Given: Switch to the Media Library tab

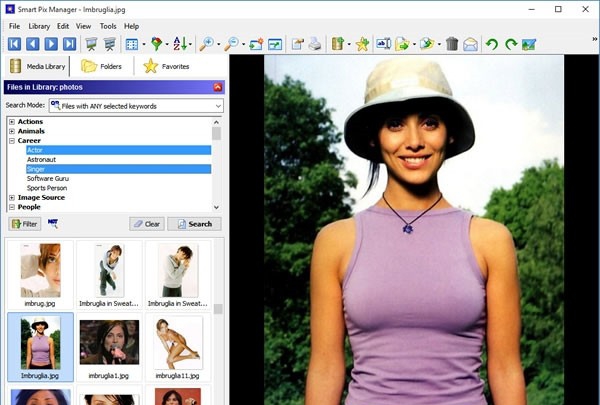Looking at the screenshot, I should tap(37, 66).
